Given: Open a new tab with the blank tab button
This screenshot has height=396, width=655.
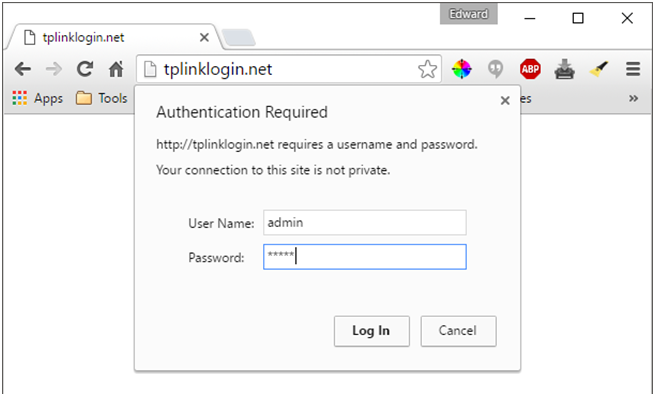Looking at the screenshot, I should point(238,38).
